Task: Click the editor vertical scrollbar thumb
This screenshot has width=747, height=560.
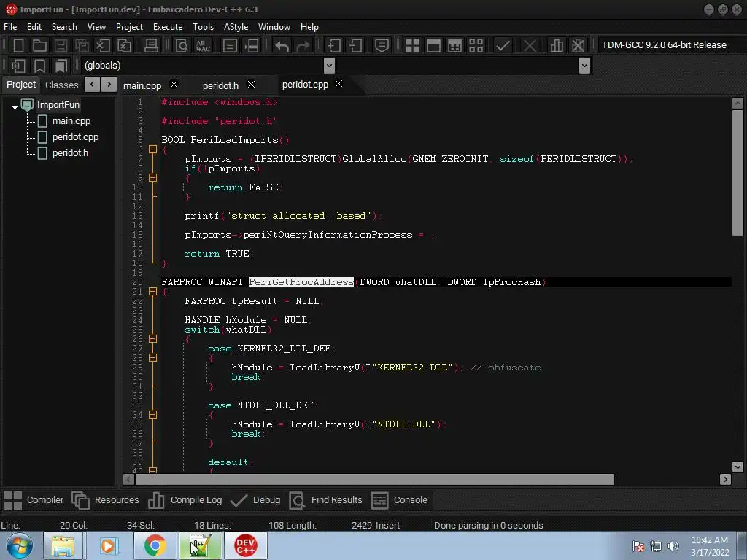Action: (x=737, y=172)
